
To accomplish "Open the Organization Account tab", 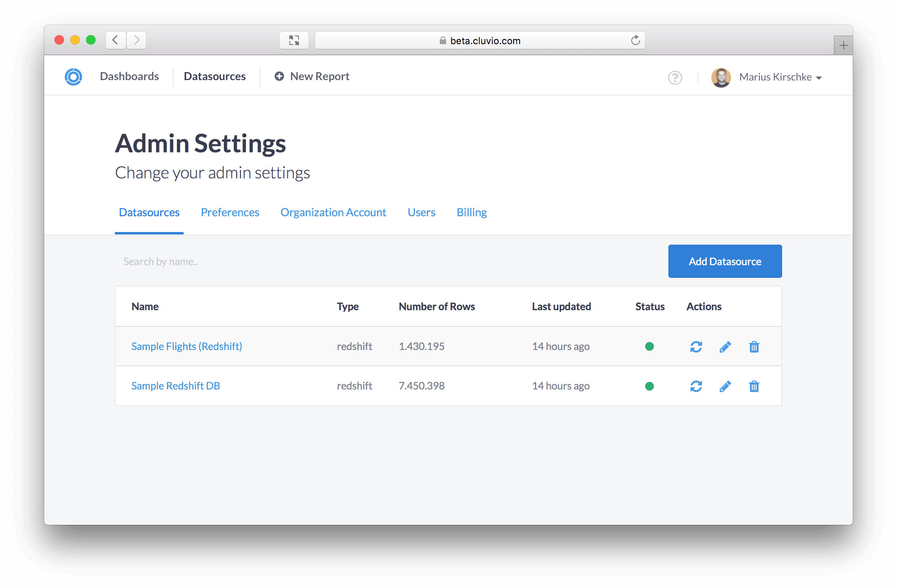I will point(333,212).
